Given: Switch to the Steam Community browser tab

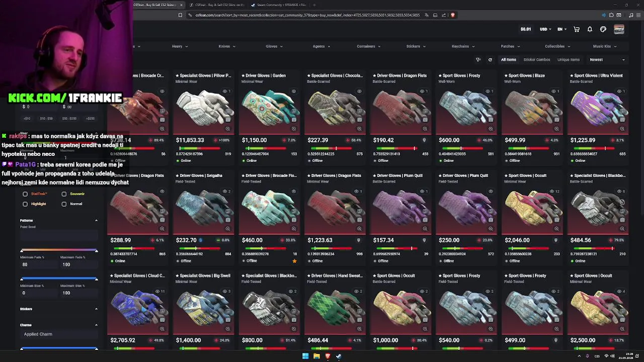Looking at the screenshot, I should [278, 5].
